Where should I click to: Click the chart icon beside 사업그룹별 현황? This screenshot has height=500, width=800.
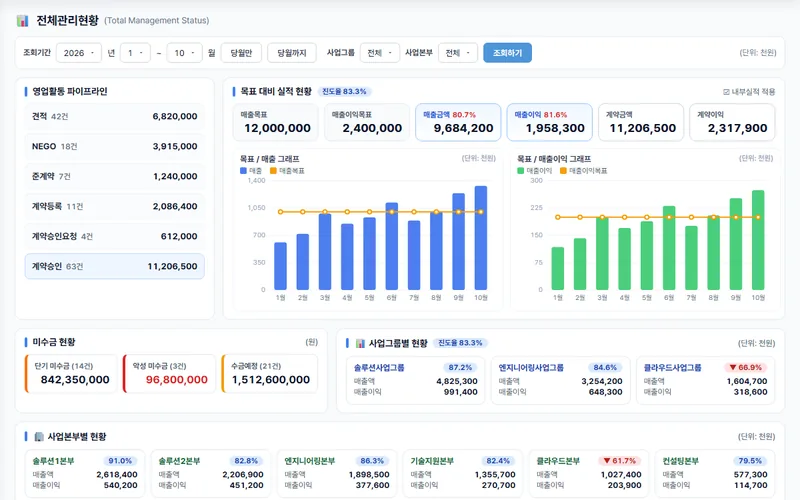pos(360,343)
